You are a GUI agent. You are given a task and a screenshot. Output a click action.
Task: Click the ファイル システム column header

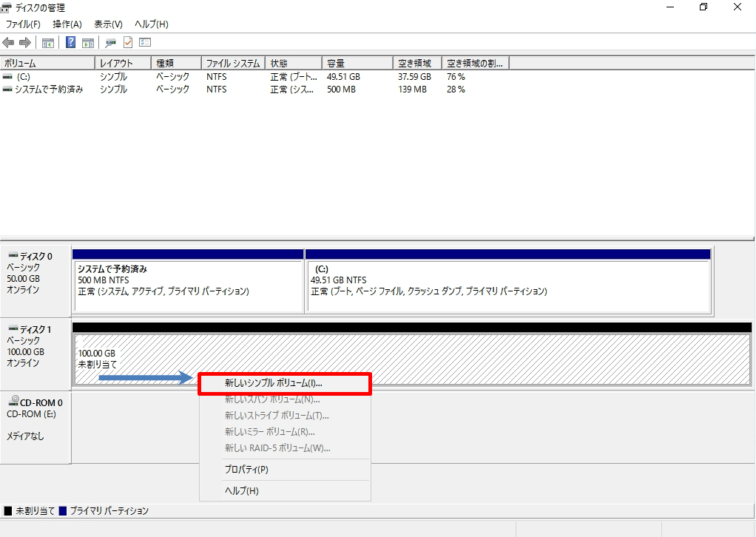point(232,62)
